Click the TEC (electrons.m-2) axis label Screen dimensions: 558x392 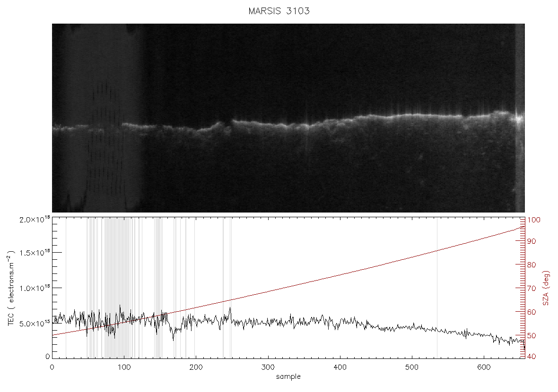11,288
